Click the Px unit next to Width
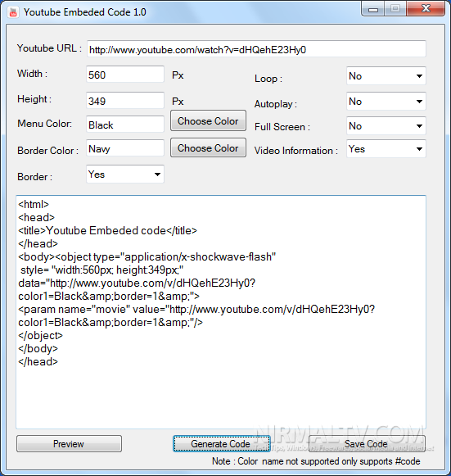 pos(178,75)
